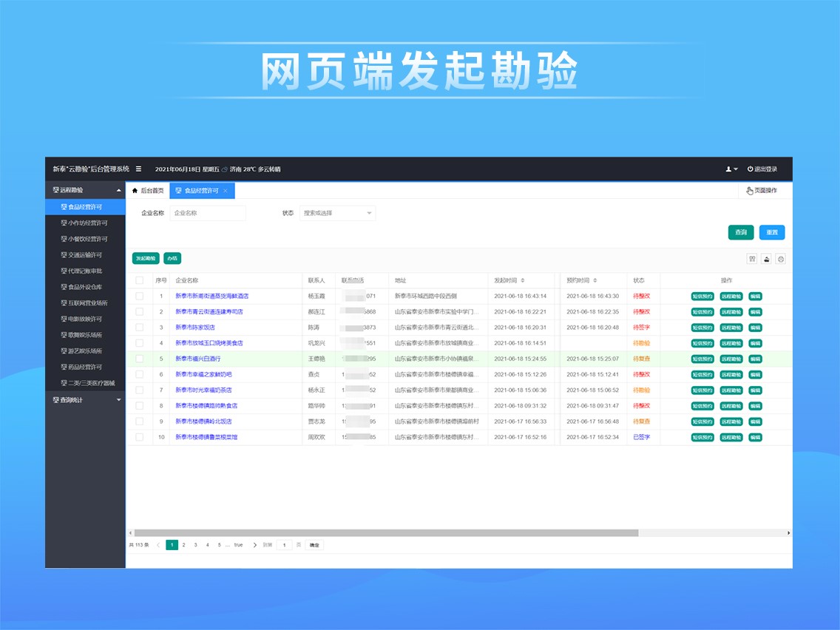The image size is (840, 630).
Task: Click the table print icon
Action: (x=780, y=259)
